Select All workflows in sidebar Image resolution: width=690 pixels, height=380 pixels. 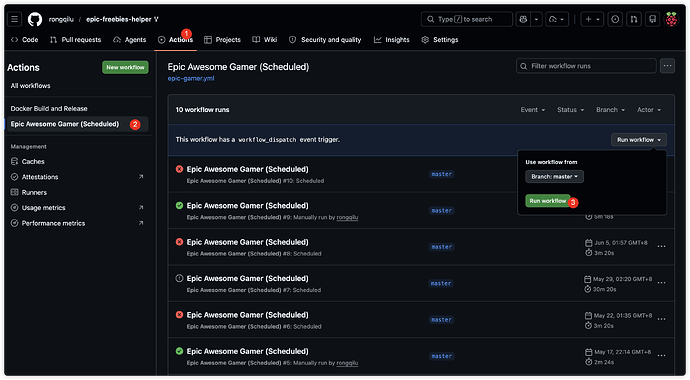pyautogui.click(x=30, y=86)
